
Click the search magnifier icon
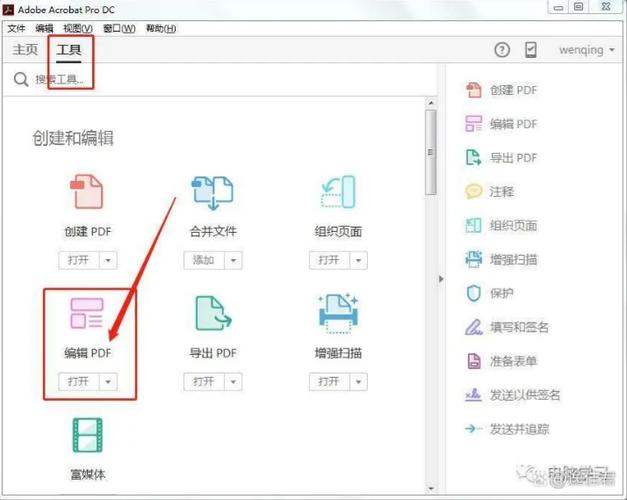pyautogui.click(x=21, y=79)
